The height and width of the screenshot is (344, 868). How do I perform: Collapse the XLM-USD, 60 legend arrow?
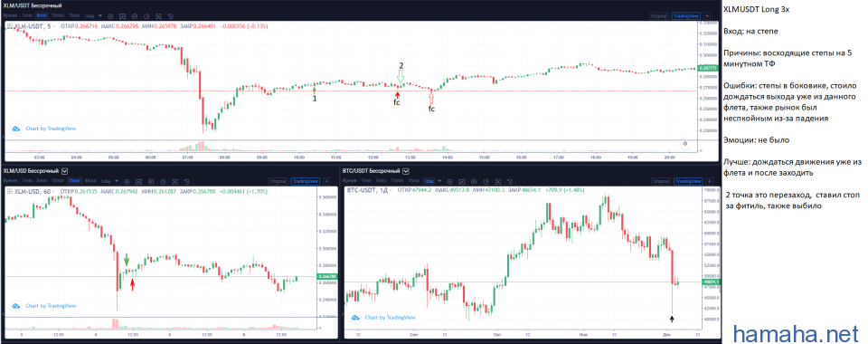point(53,191)
